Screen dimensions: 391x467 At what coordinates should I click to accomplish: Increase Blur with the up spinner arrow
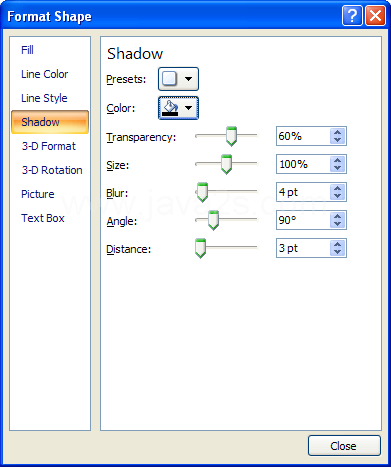click(338, 188)
